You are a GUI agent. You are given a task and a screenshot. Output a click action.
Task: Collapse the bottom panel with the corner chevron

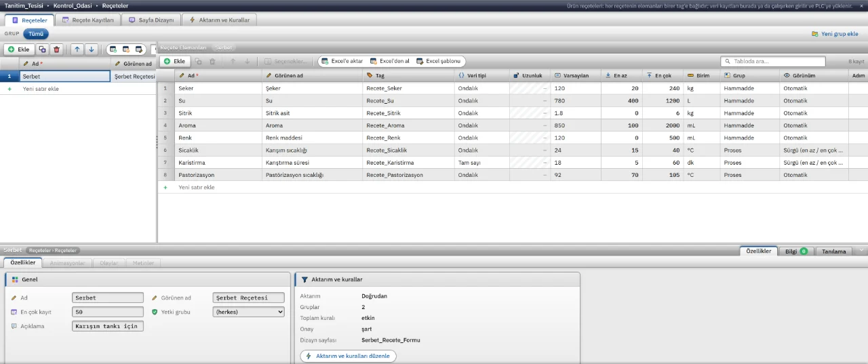tap(861, 250)
